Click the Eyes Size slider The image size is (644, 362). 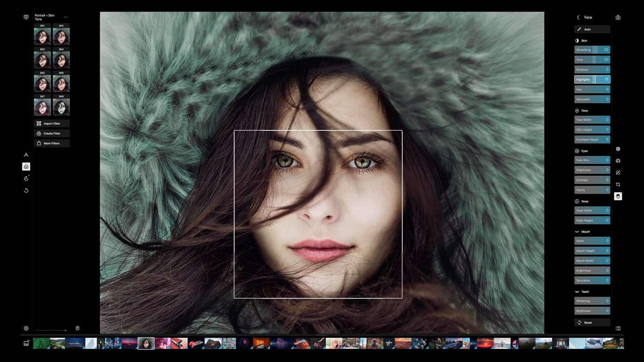coord(592,160)
